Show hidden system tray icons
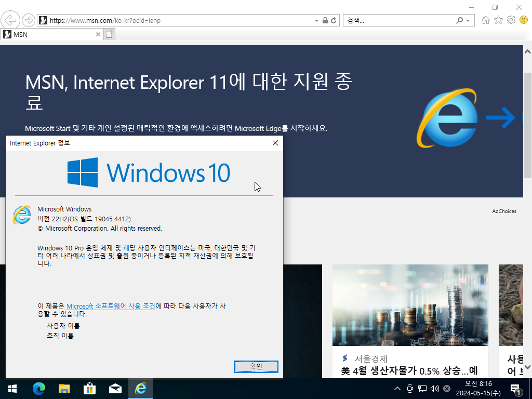532x399 pixels. (397, 389)
